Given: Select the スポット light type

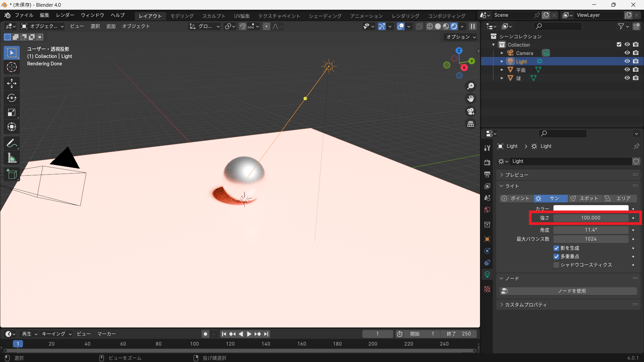Looking at the screenshot, I should [x=585, y=198].
